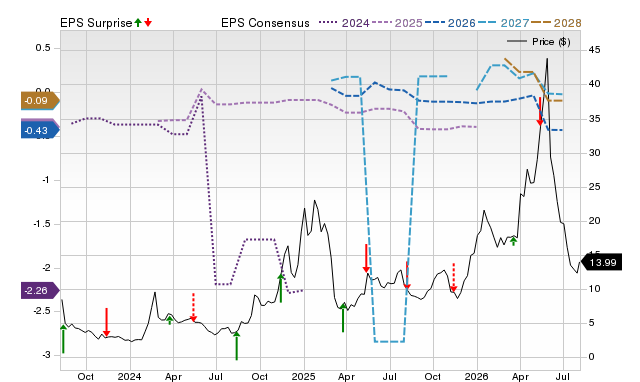640x382 pixels.
Task: Click the 30 right price axis label
Action: tap(594, 153)
